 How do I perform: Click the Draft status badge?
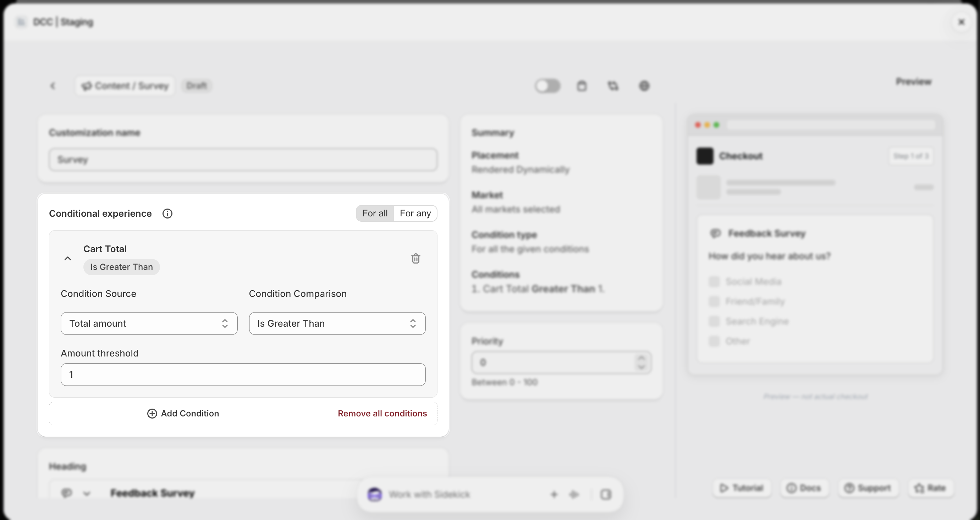pyautogui.click(x=197, y=86)
